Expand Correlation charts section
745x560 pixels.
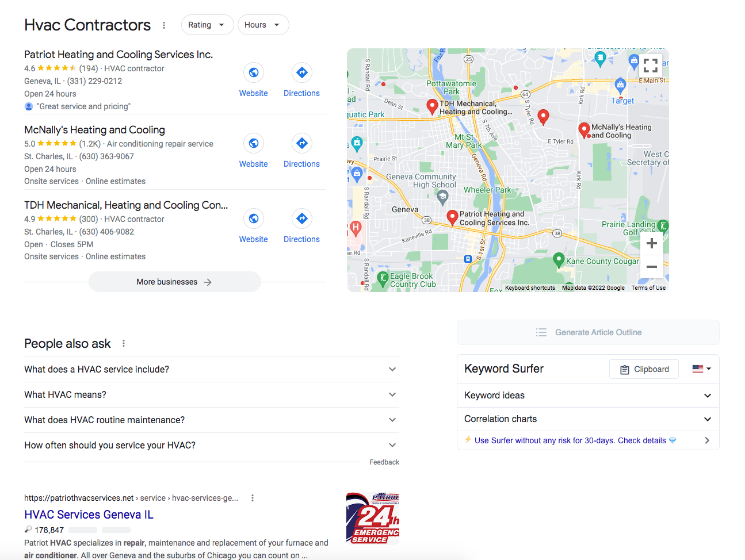[x=588, y=419]
